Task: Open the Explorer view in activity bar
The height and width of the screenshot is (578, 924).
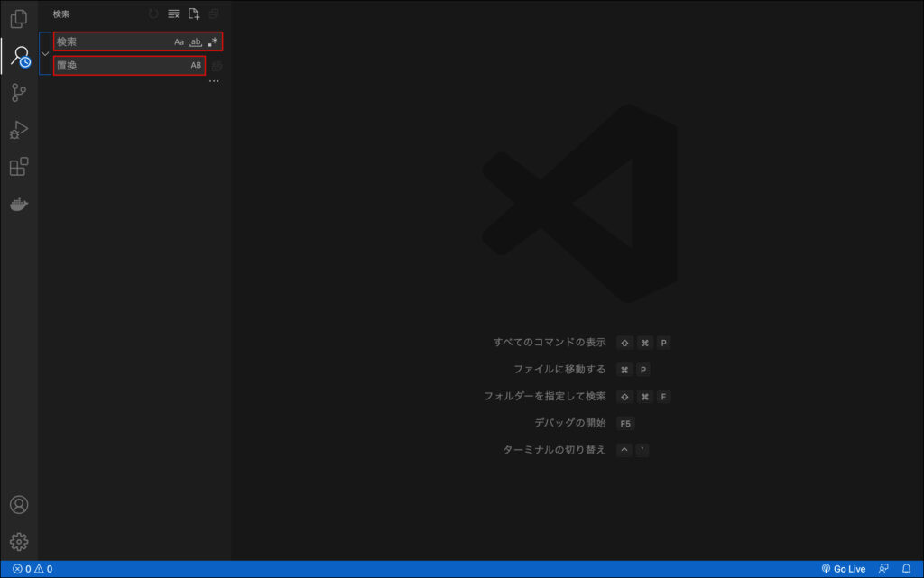Action: pos(19,19)
